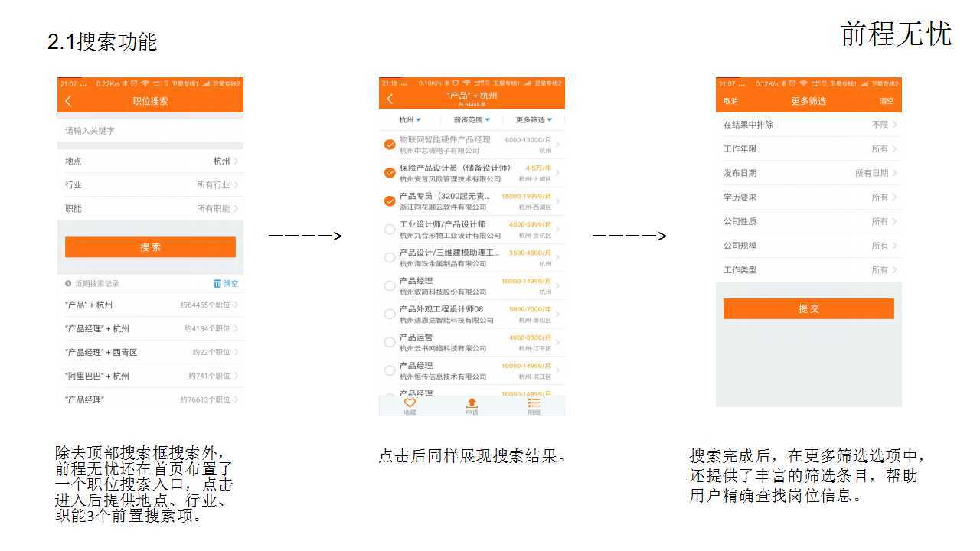Check the 产品经理 job at 杭州恒传信息技术

coord(390,370)
